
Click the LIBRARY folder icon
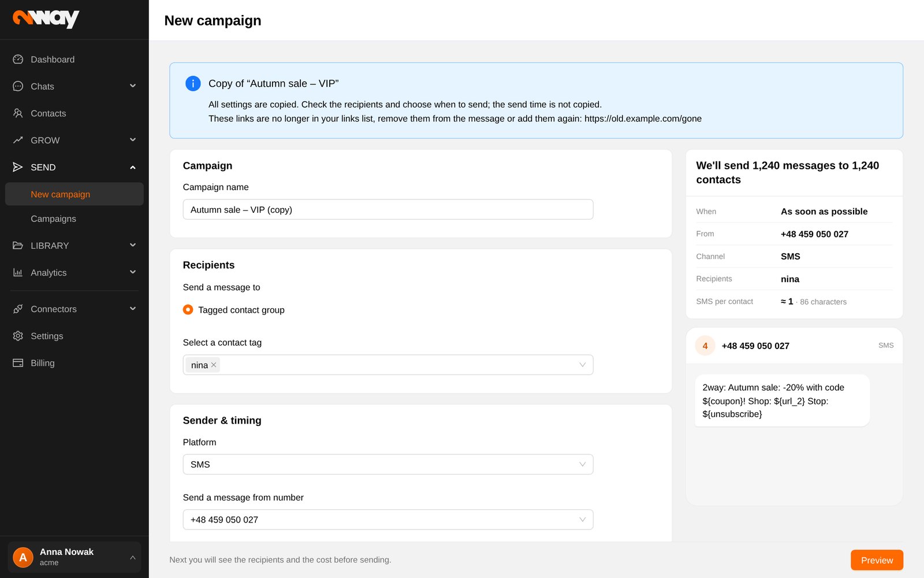pyautogui.click(x=18, y=246)
